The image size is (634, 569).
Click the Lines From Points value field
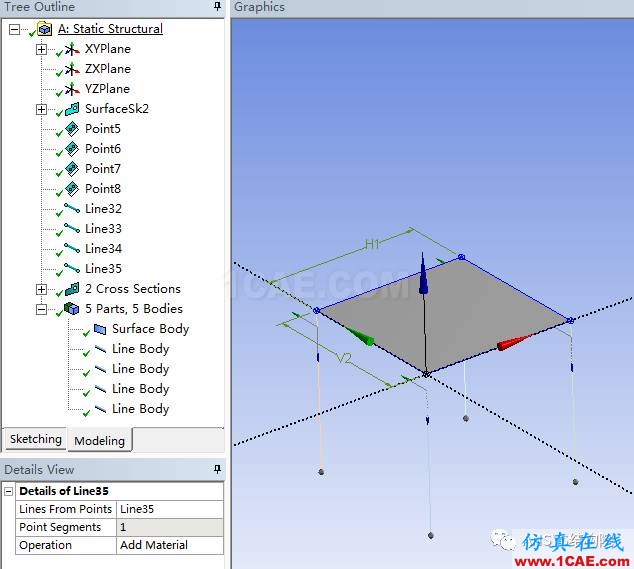click(170, 509)
